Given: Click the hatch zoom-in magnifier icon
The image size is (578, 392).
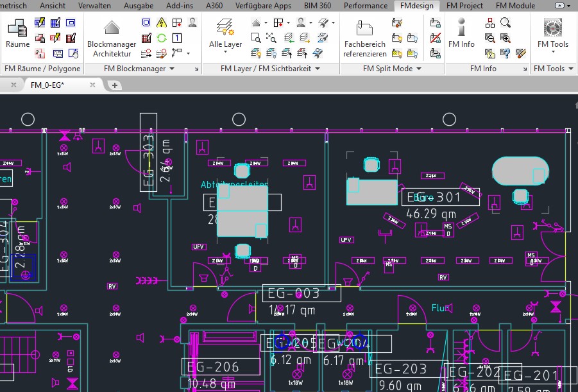Looking at the screenshot, I should tap(506, 38).
